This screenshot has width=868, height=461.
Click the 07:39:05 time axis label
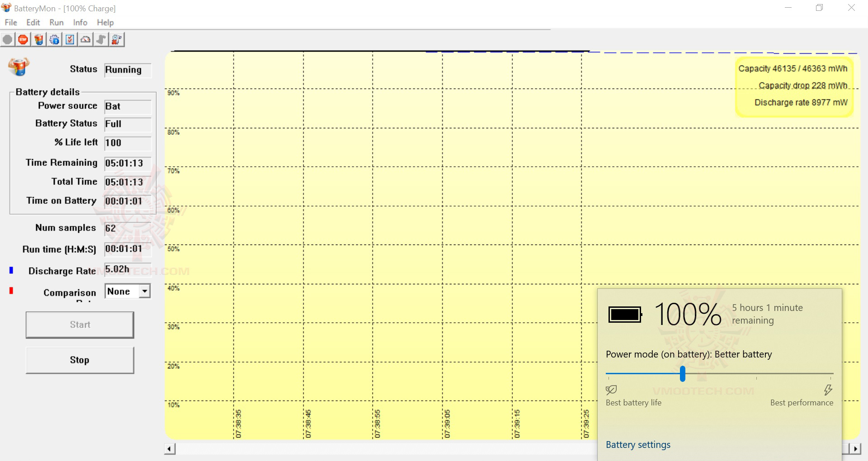click(x=447, y=423)
